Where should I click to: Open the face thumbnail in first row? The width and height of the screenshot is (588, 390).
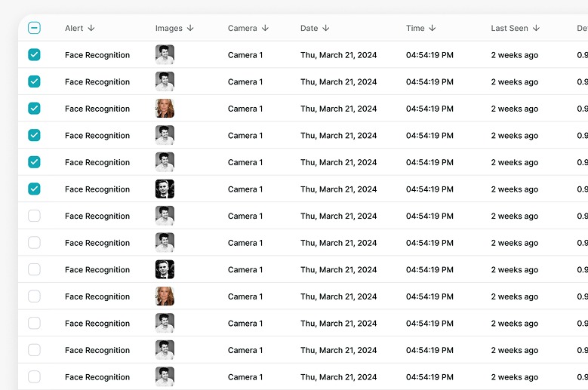pyautogui.click(x=165, y=55)
